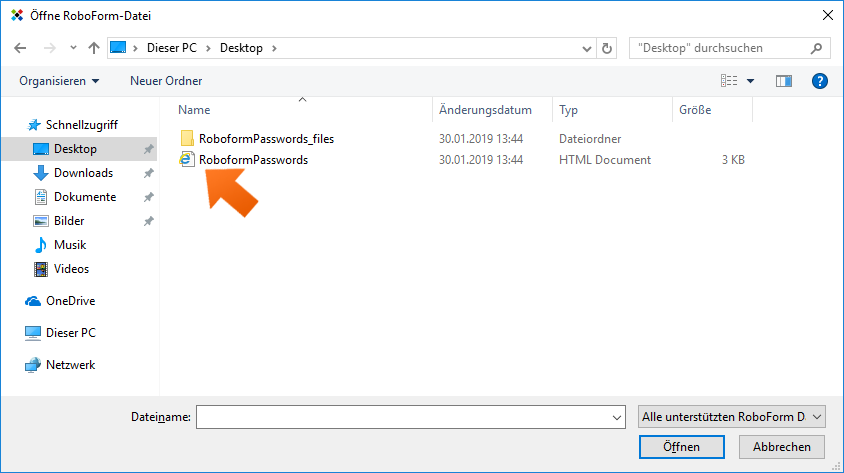Open the Dateiname dropdown arrow
Image resolution: width=844 pixels, height=473 pixels.
point(617,418)
